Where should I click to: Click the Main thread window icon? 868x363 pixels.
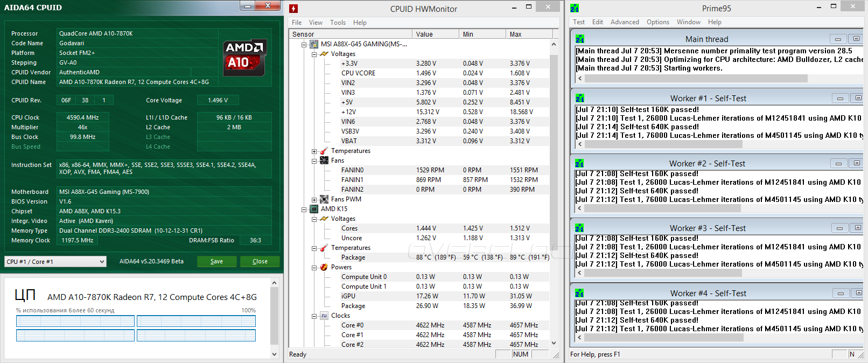click(580, 39)
